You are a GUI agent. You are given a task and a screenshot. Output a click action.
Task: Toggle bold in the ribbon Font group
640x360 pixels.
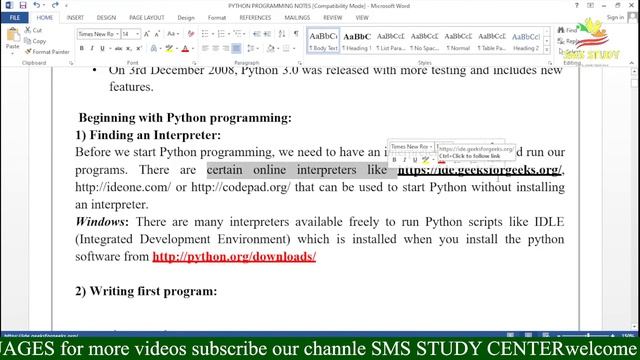[x=82, y=49]
